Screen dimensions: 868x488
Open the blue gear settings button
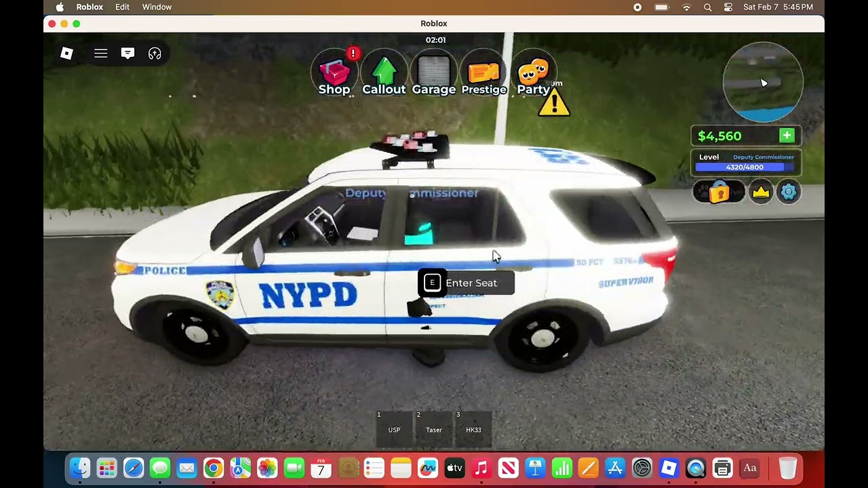pos(789,192)
